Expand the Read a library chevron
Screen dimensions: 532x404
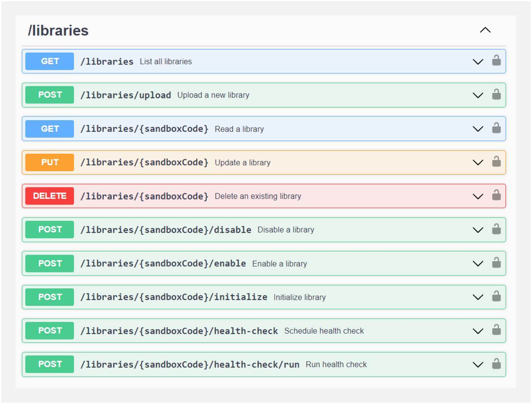(x=478, y=129)
